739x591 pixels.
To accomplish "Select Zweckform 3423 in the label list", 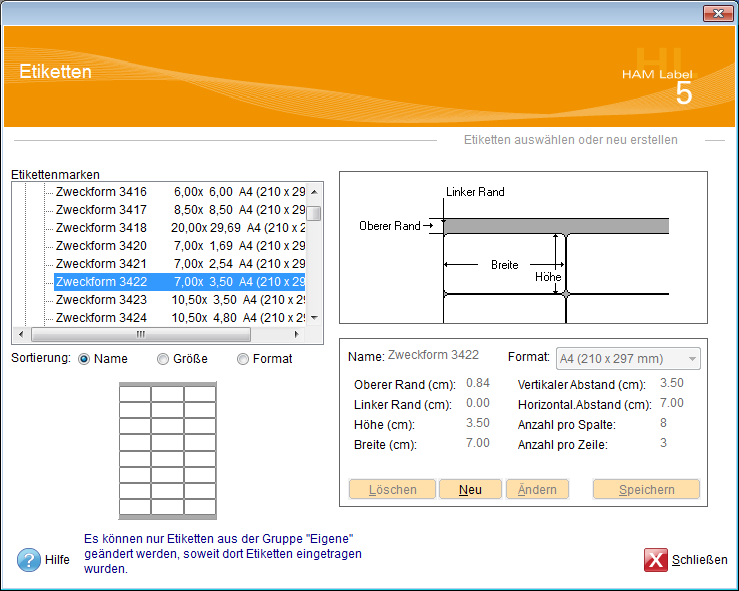I will click(180, 300).
